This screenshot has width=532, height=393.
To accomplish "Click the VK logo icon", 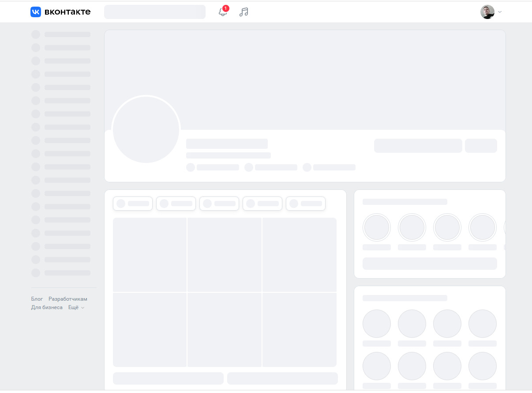I will click(36, 12).
